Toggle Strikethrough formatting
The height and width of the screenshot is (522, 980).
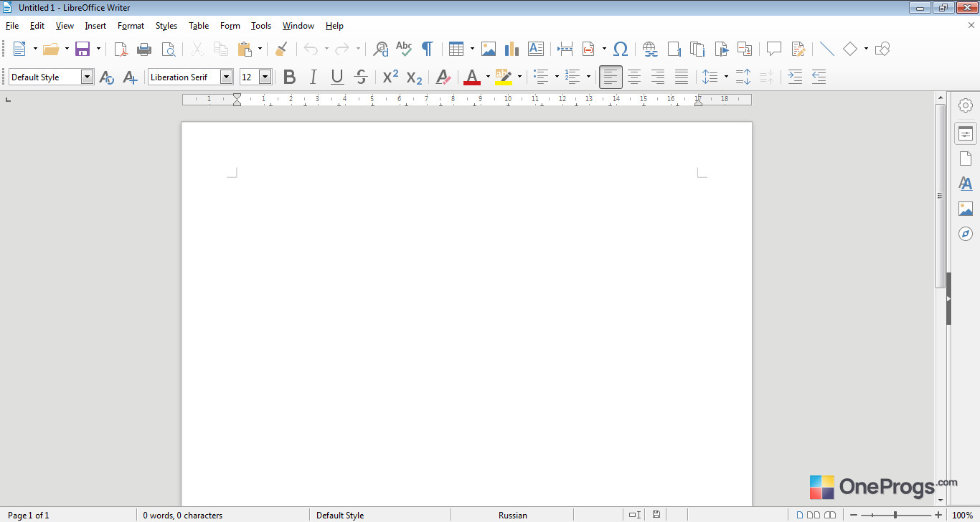click(361, 77)
